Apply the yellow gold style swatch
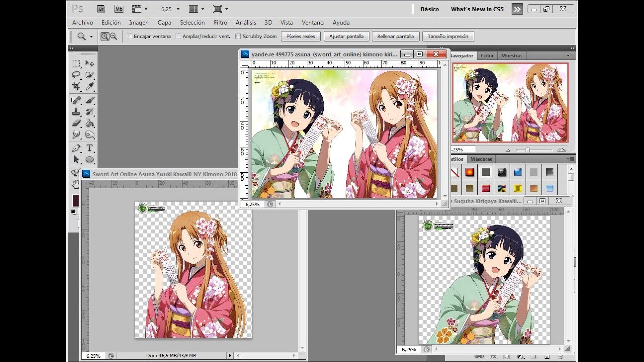644x362 pixels. pyautogui.click(x=518, y=188)
